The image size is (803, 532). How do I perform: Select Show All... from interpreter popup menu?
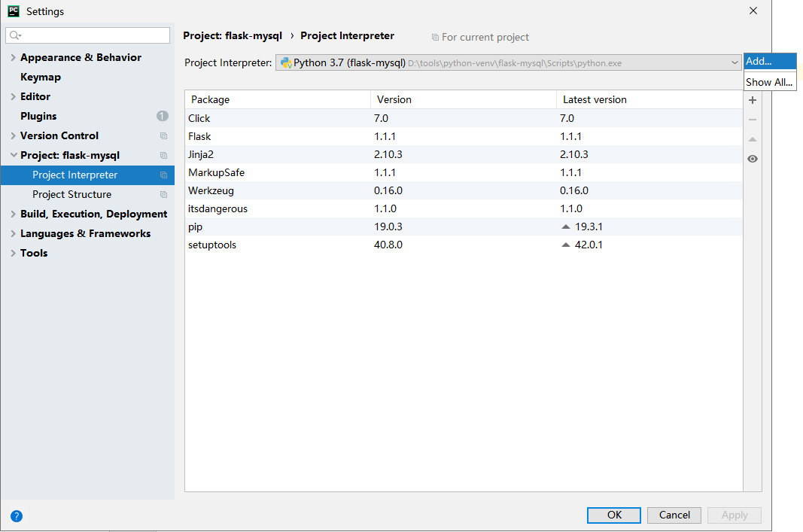tap(770, 82)
